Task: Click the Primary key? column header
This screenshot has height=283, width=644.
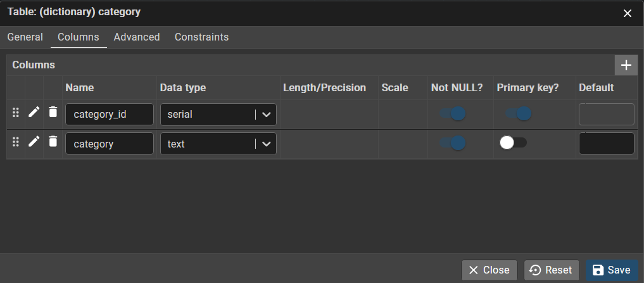Action: coord(527,87)
